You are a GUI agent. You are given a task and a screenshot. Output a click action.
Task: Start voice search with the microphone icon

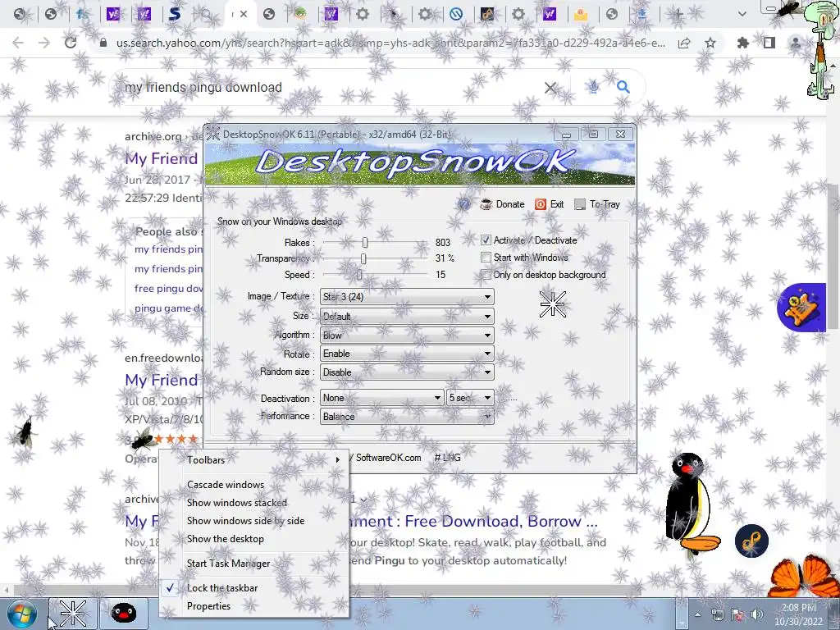pos(594,87)
